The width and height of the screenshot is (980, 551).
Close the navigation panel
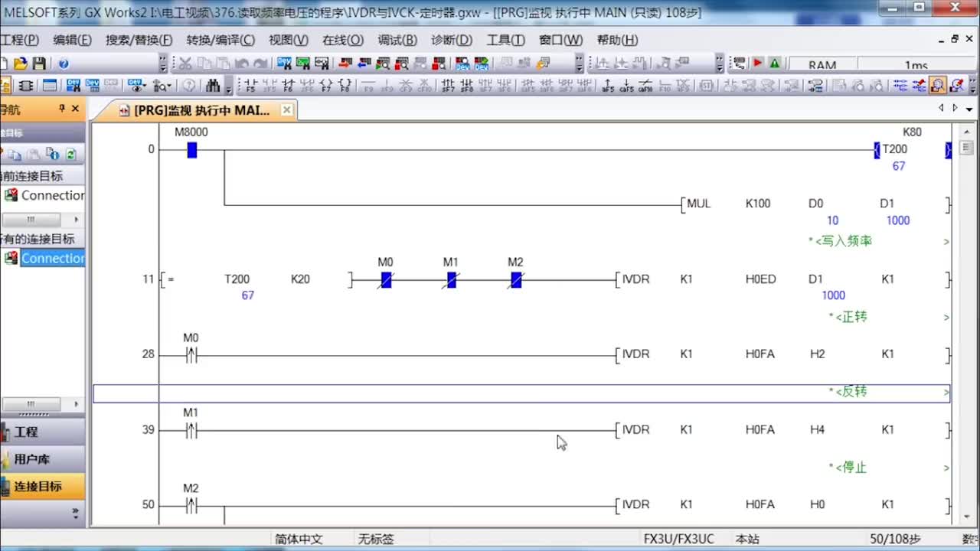click(75, 109)
